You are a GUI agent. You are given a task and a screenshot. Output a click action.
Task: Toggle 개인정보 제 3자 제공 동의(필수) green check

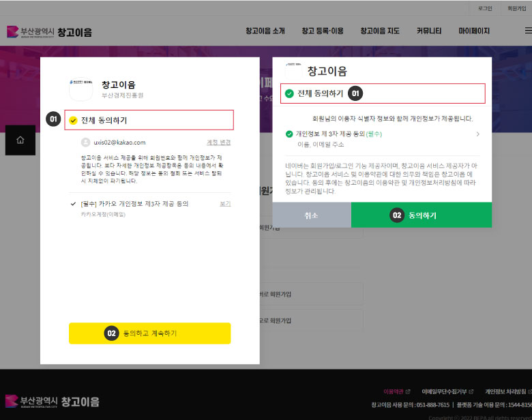pyautogui.click(x=289, y=134)
